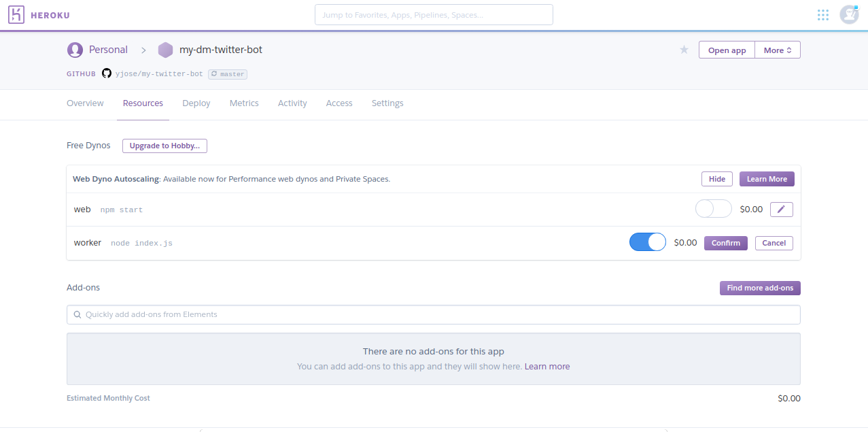Open the Settings tab
This screenshot has width=868, height=432.
click(387, 103)
